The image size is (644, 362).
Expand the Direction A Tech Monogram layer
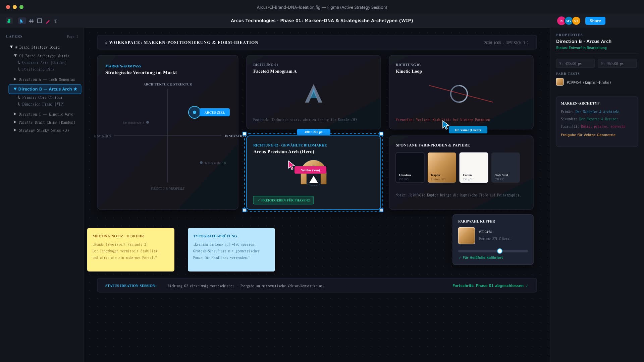pyautogui.click(x=15, y=79)
